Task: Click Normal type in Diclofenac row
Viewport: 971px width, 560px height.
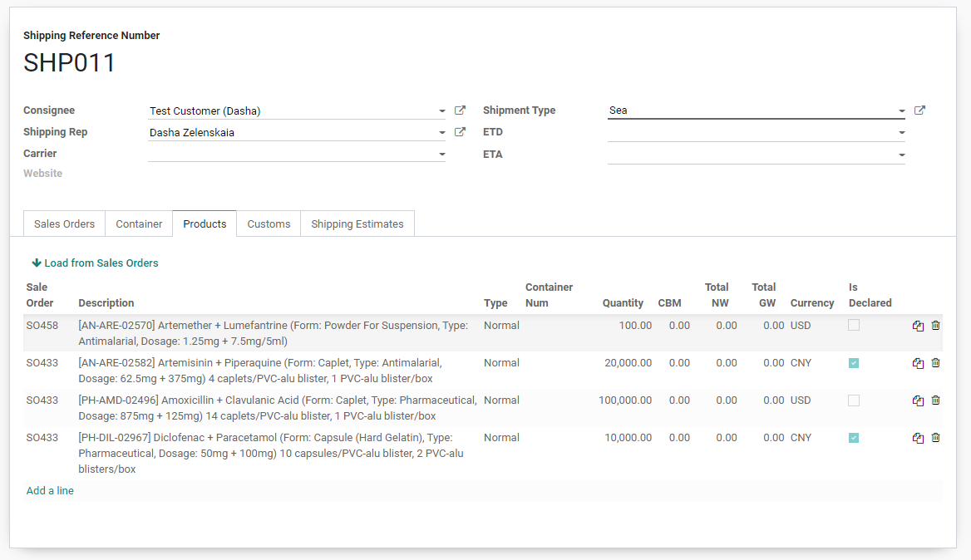Action: (x=501, y=438)
